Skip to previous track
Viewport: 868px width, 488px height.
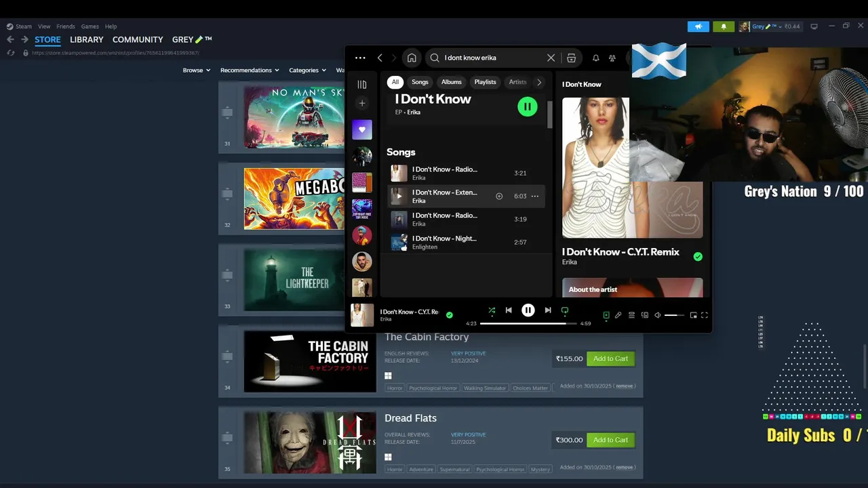(x=509, y=310)
